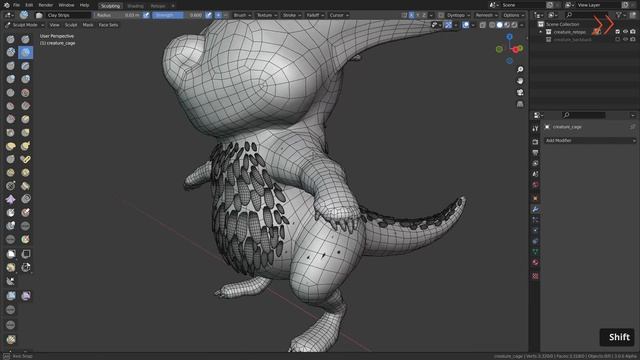Open the Sculpt Mode selector

(24, 25)
